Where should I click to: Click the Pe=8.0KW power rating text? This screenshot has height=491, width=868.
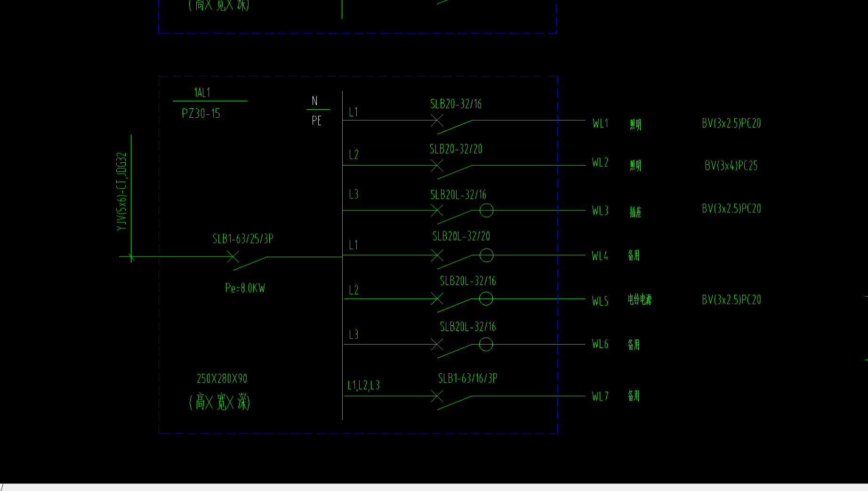click(x=245, y=288)
